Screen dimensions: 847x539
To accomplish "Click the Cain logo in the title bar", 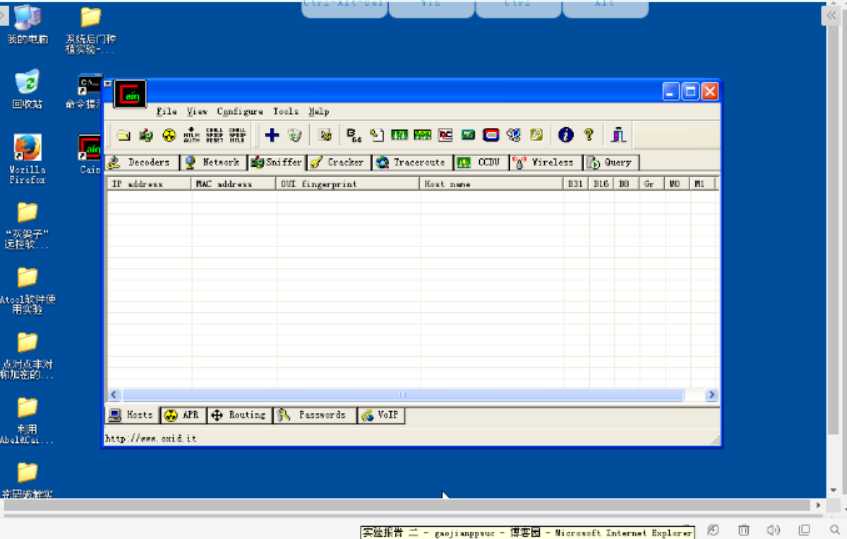I will click(130, 94).
